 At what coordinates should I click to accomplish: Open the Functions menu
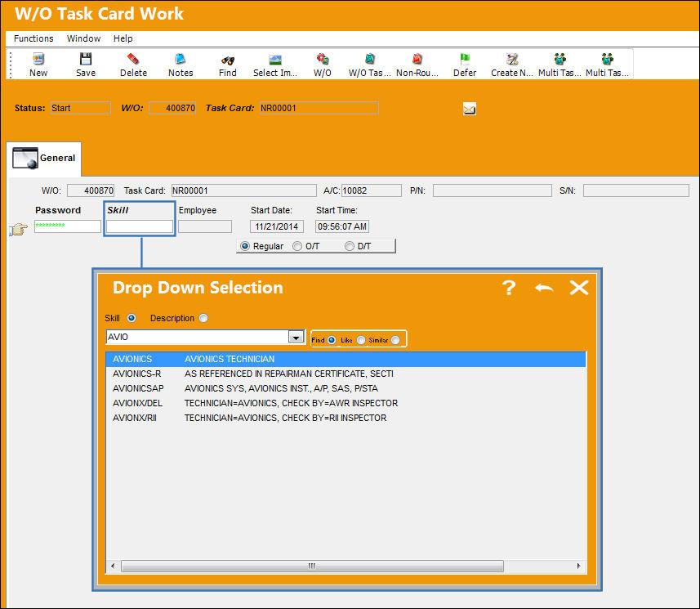coord(33,38)
